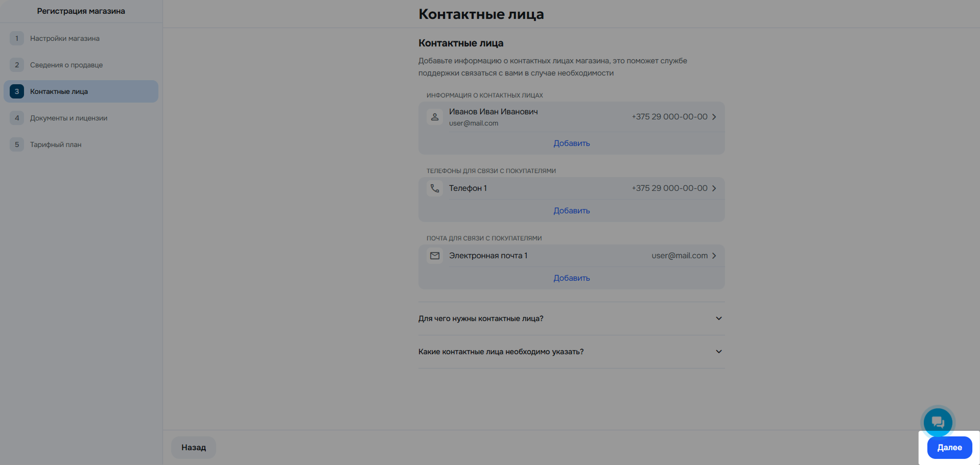The height and width of the screenshot is (465, 980).
Task: Click the step 1 circle for Настройки магазина
Action: tap(17, 38)
